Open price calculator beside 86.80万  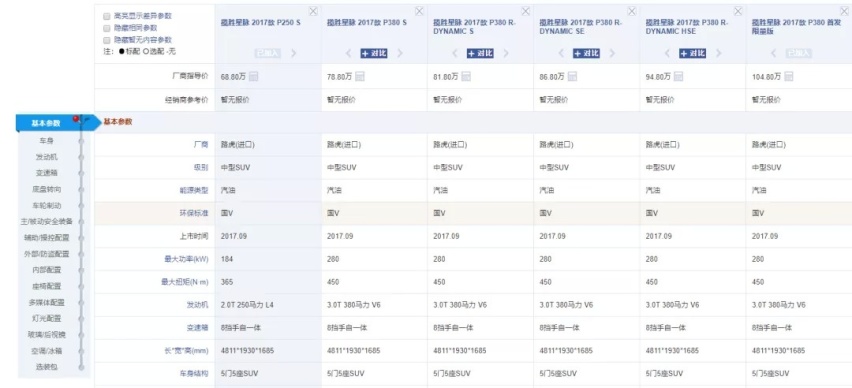click(x=572, y=77)
